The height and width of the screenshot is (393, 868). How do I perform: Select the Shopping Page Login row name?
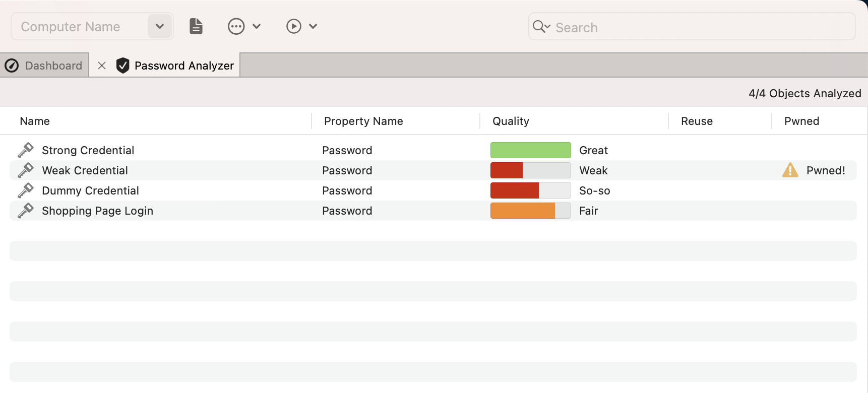tap(97, 211)
